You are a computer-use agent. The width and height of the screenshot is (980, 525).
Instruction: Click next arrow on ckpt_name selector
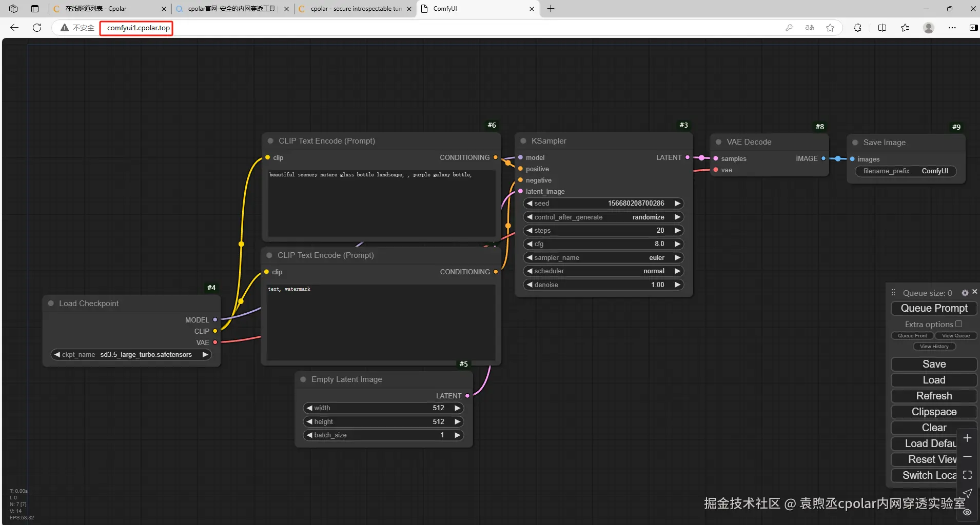pyautogui.click(x=205, y=355)
